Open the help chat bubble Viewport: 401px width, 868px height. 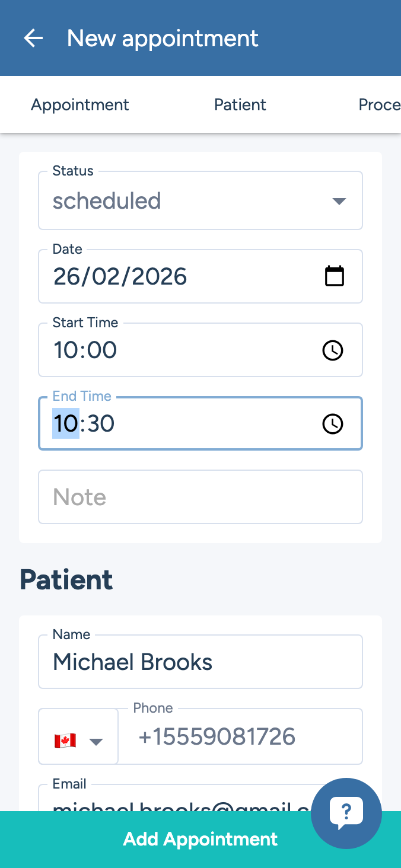(x=346, y=812)
